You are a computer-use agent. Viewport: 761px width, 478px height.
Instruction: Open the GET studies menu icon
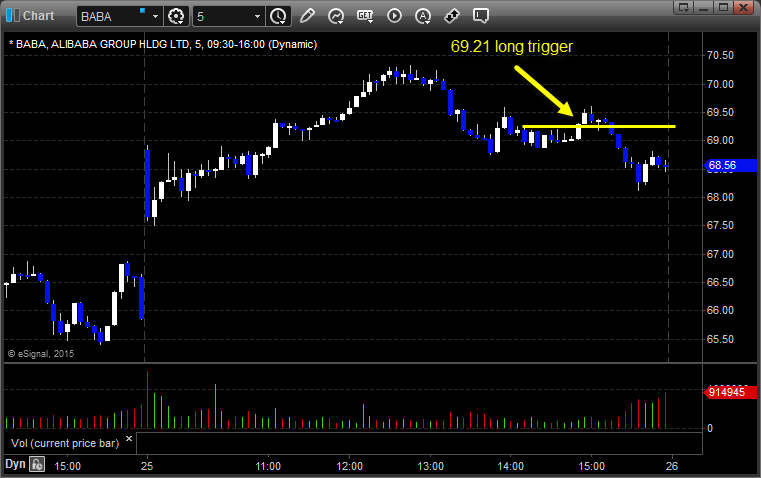click(365, 16)
